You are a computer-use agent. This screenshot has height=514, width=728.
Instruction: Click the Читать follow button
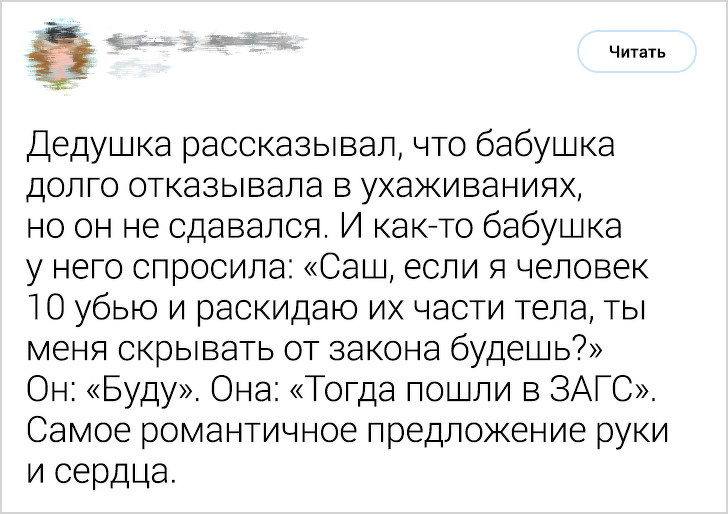point(636,51)
